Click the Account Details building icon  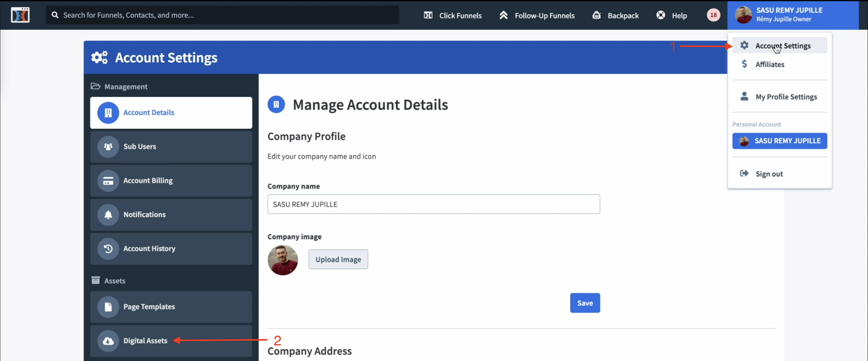click(x=108, y=113)
